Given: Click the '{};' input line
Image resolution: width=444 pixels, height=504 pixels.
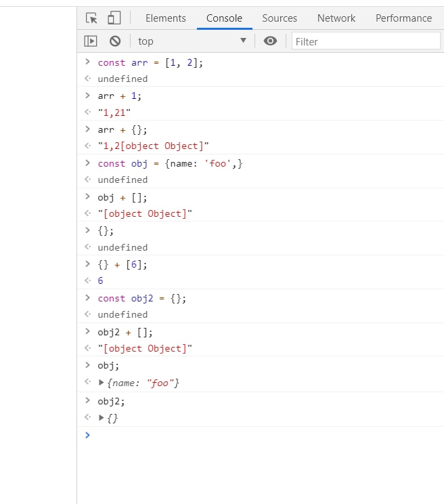Looking at the screenshot, I should pos(106,231).
